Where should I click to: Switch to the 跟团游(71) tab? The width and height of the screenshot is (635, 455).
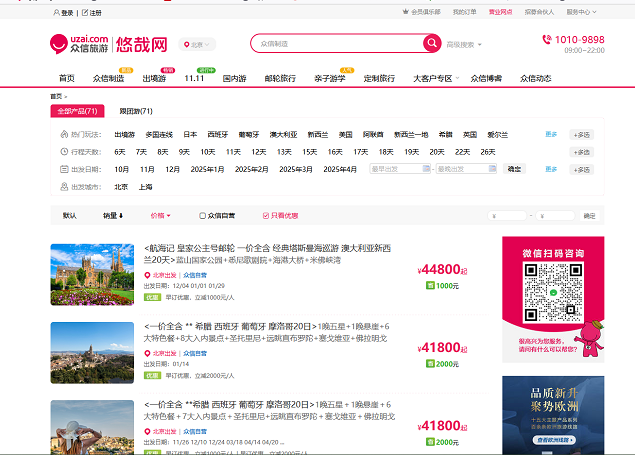pos(136,111)
